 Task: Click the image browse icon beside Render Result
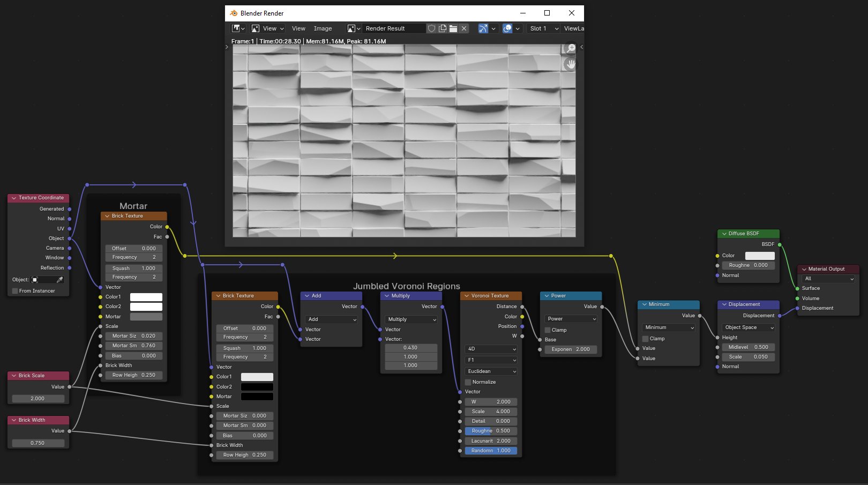[354, 28]
